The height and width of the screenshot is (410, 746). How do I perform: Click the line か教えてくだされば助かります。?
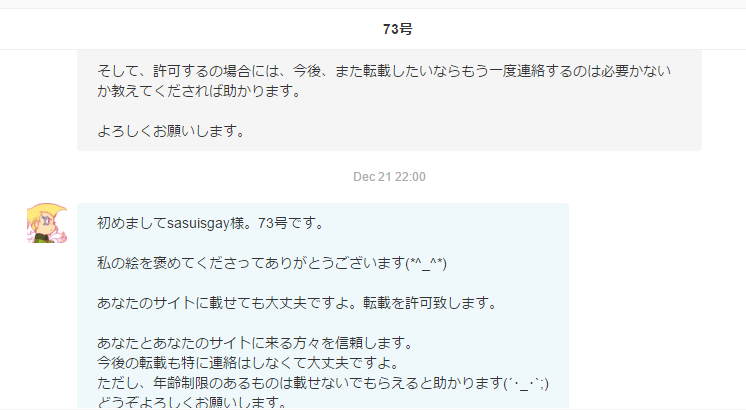click(x=199, y=91)
